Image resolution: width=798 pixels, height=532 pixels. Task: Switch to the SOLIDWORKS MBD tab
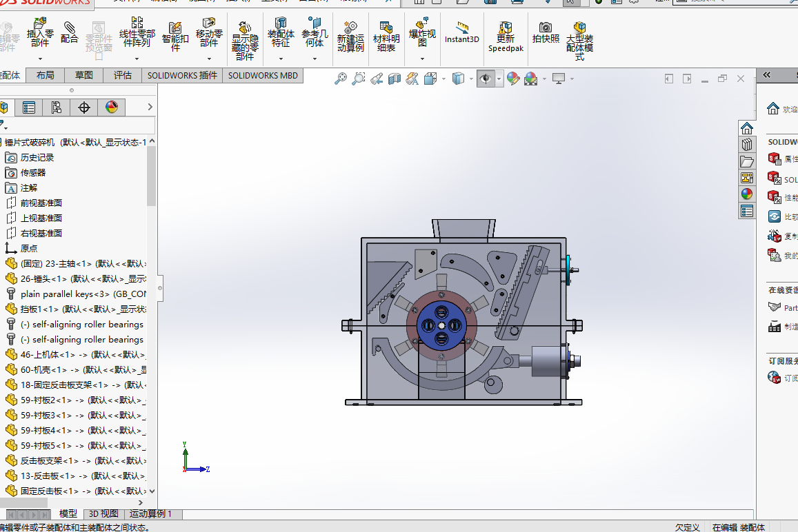[x=263, y=75]
